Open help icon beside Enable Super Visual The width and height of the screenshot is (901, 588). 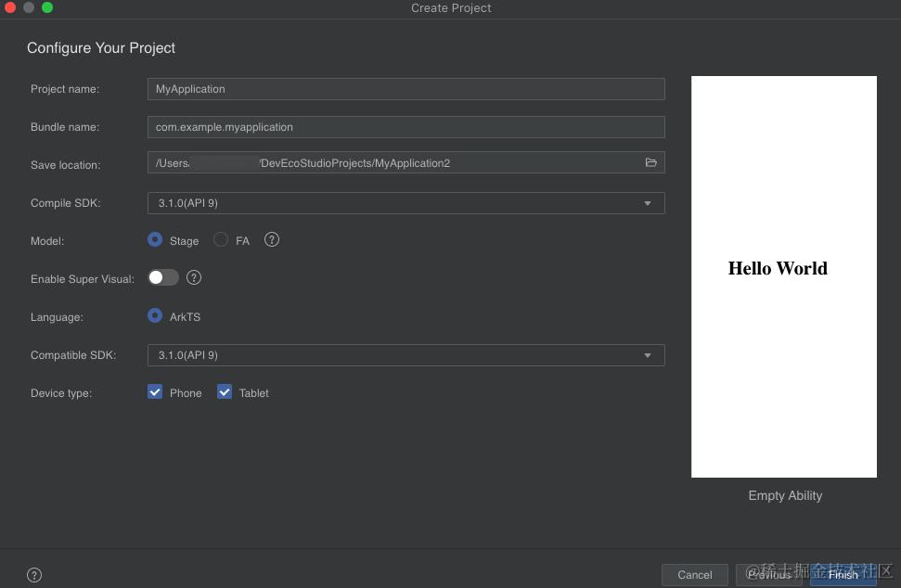[x=194, y=278]
